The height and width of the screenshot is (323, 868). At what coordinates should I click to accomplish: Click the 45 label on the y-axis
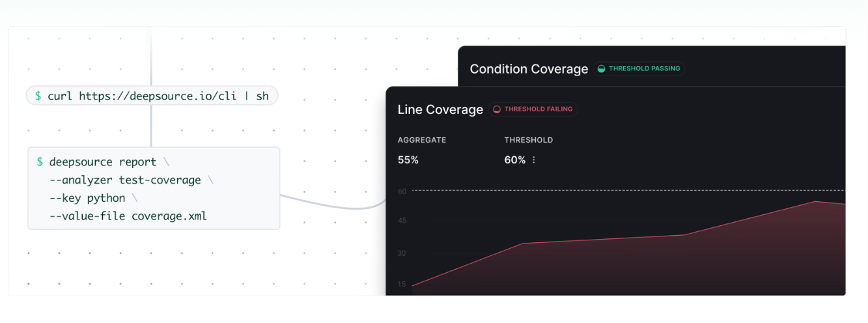point(402,221)
